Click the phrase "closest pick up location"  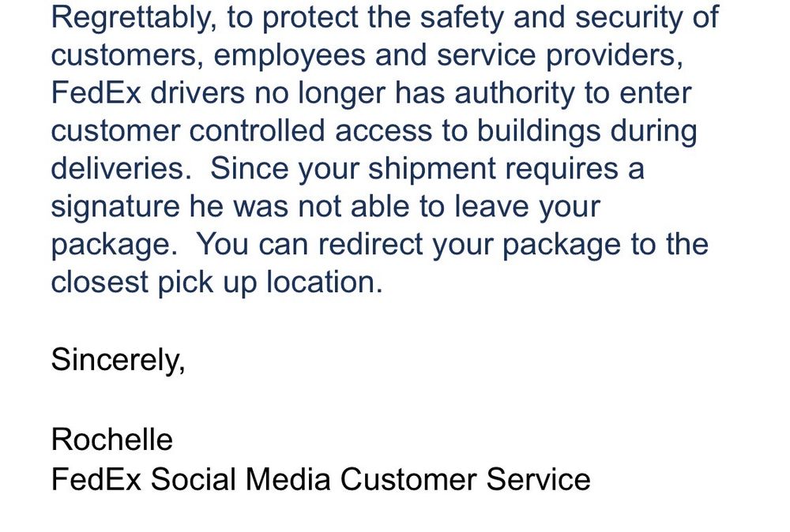pyautogui.click(x=213, y=283)
